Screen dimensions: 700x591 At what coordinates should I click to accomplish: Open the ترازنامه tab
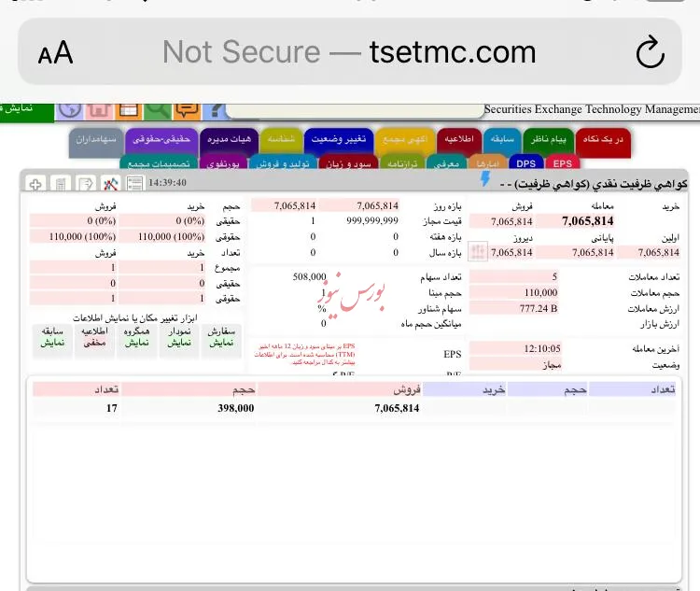tap(402, 163)
